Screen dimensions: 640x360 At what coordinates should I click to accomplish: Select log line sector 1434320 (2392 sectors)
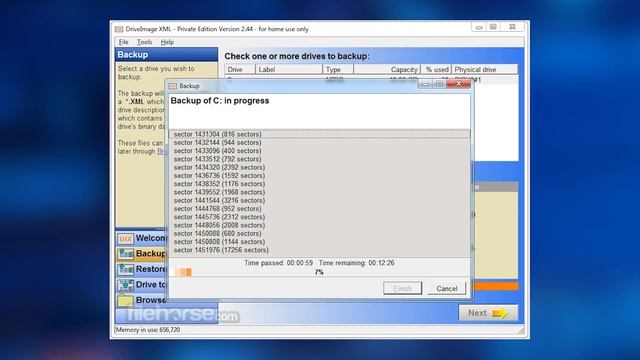pyautogui.click(x=320, y=167)
